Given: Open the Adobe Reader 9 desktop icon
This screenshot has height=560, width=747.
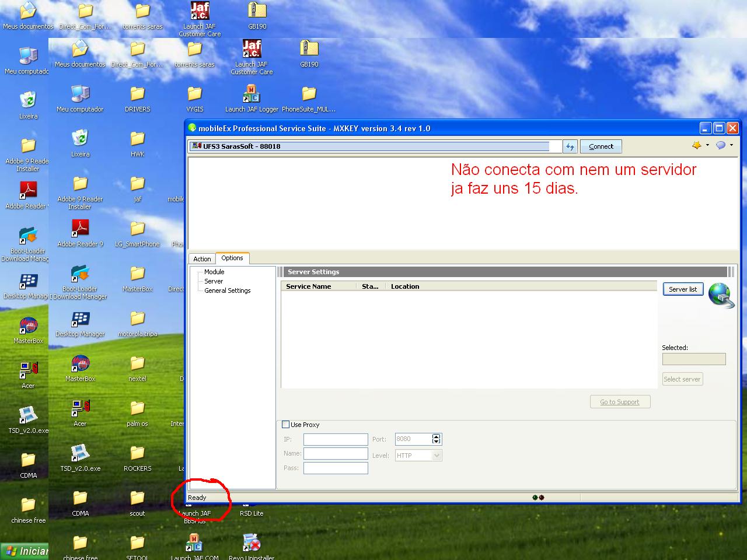Looking at the screenshot, I should [80, 232].
